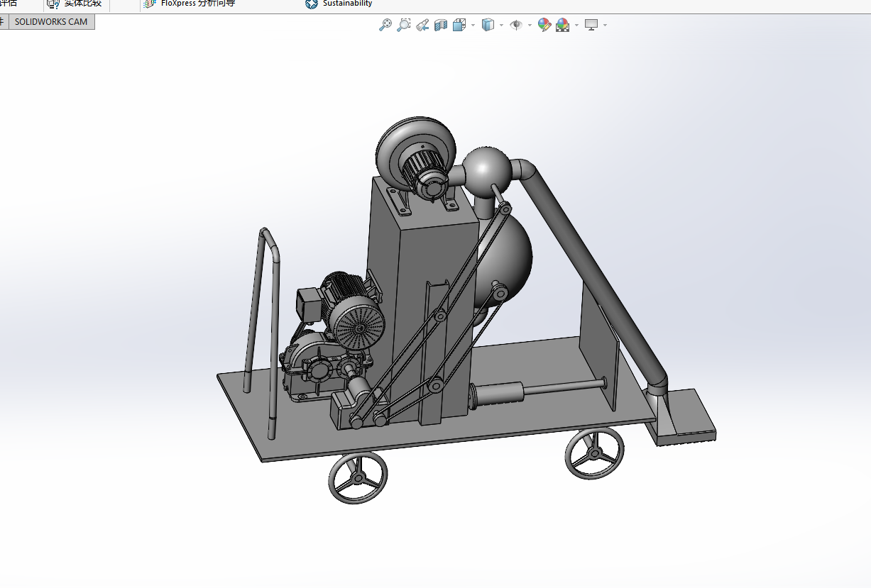Click the View Settings monitor icon

(591, 25)
